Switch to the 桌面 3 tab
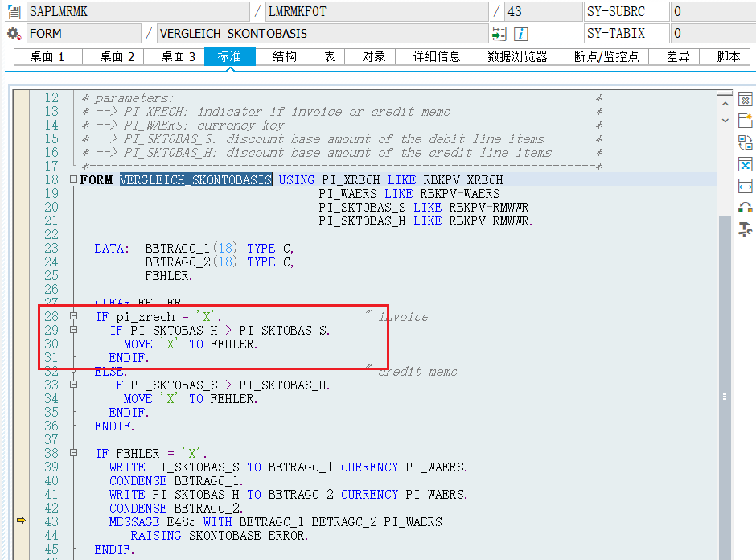The width and height of the screenshot is (756, 560). point(175,56)
